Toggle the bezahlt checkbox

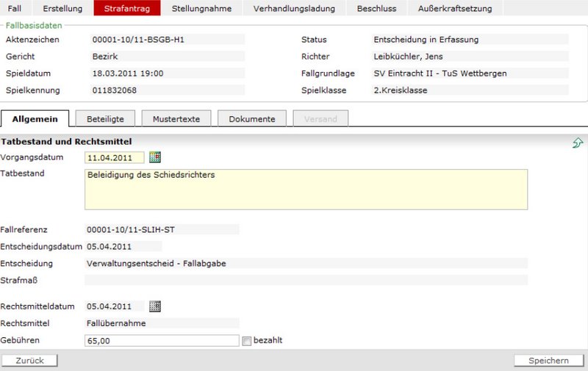click(247, 341)
